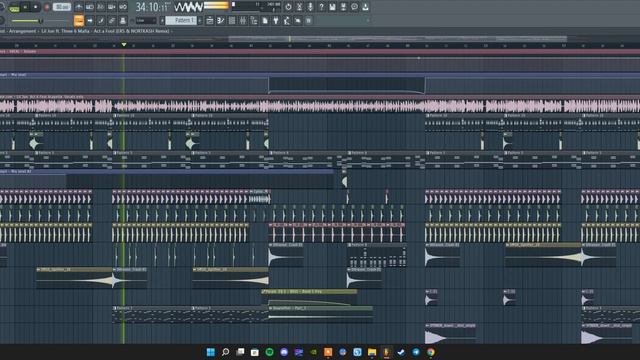
Task: Toggle note/clip grouping
Action: (111, 20)
